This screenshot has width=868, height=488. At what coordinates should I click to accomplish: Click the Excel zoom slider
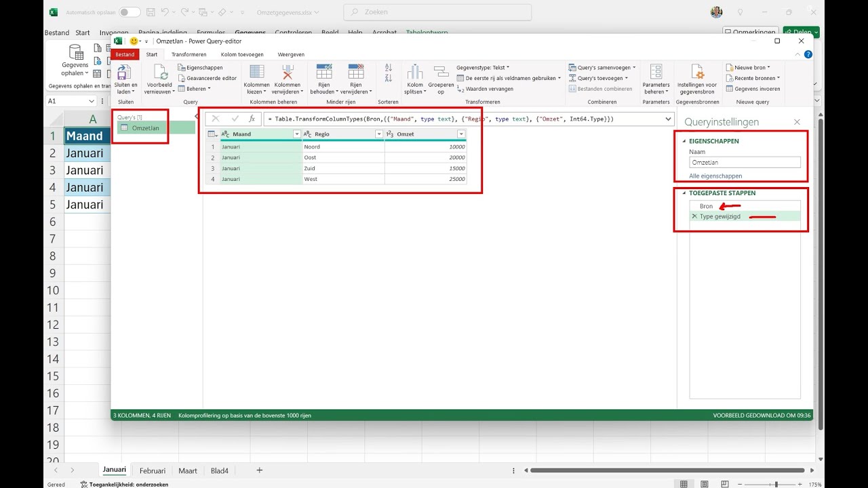(776, 485)
